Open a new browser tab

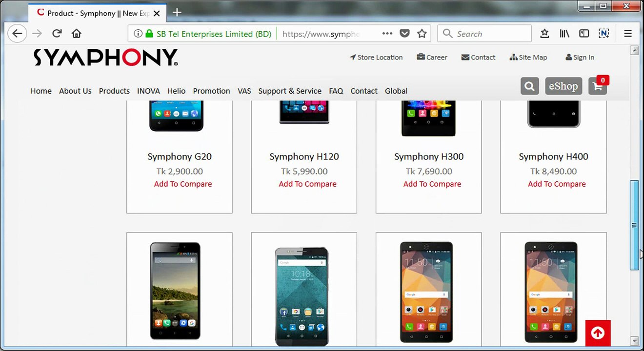tap(177, 13)
